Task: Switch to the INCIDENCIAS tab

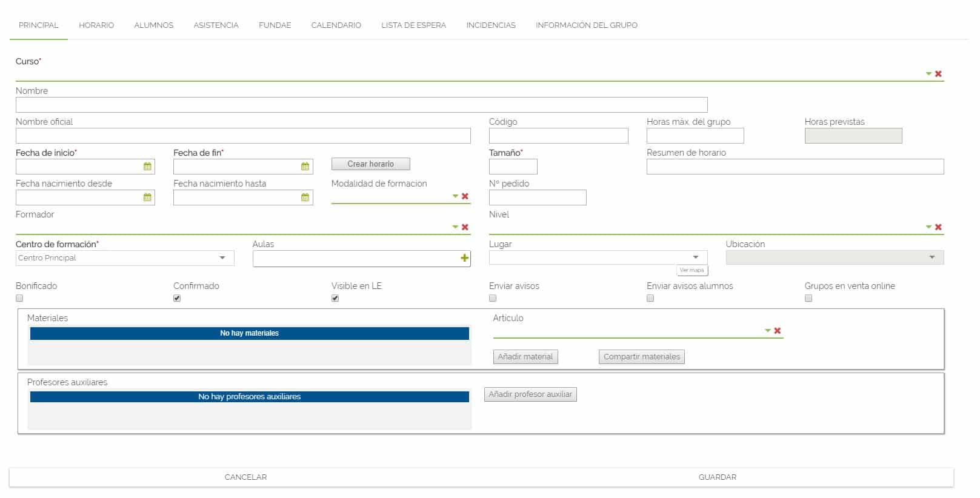Action: 491,25
